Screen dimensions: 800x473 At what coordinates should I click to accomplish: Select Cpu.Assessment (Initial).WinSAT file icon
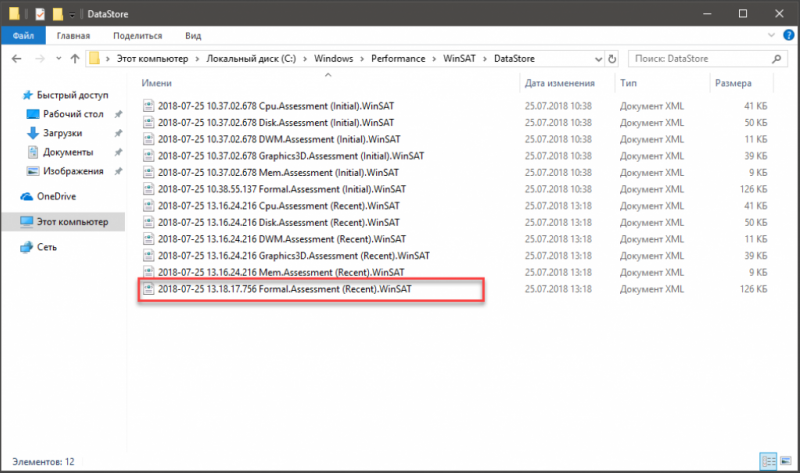point(148,106)
